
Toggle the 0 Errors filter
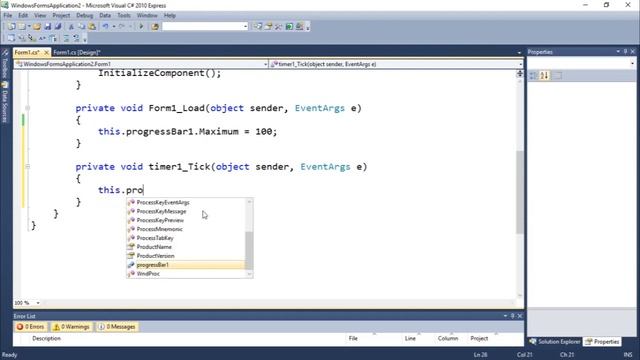(x=30, y=327)
